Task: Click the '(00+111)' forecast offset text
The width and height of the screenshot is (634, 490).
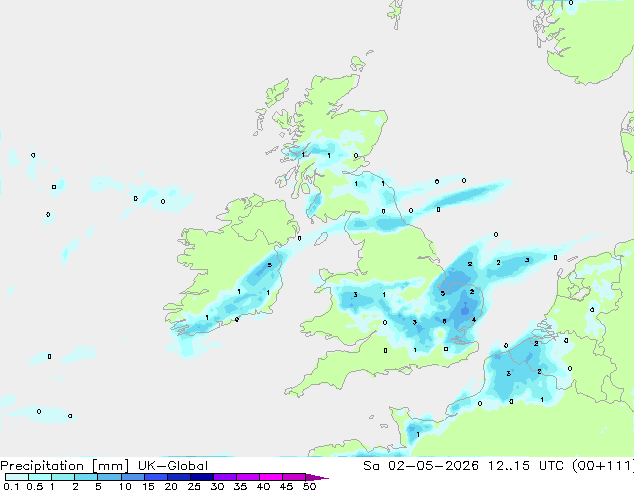Action: (x=603, y=466)
